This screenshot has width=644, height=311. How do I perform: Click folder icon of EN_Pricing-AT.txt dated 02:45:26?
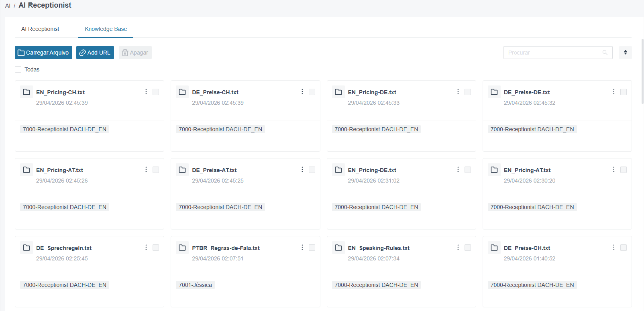26,170
